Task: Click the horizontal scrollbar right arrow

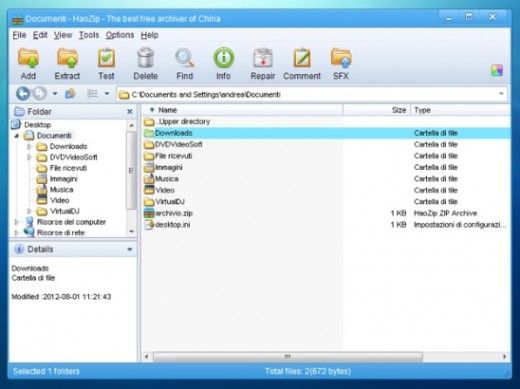Action: tap(504, 356)
